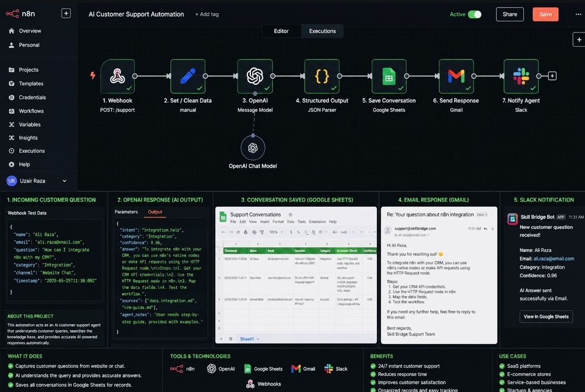This screenshot has height=392, width=585.
Task: Open the three-dots menu next to Save
Action: (578, 14)
